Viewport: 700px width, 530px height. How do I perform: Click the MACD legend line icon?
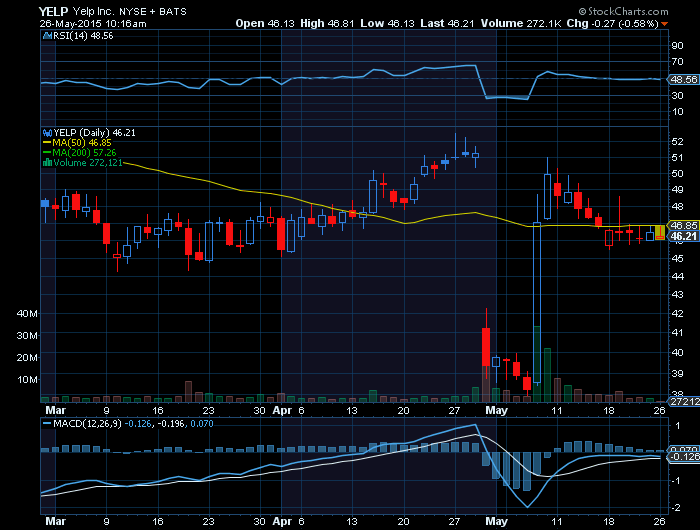pyautogui.click(x=47, y=423)
